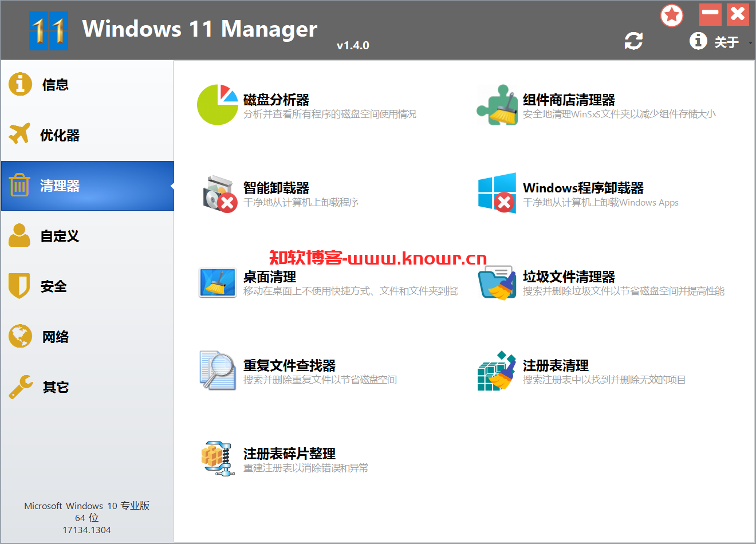756x544 pixels.
Task: Launch 垃圾文件清理器 title link
Action: click(x=569, y=277)
